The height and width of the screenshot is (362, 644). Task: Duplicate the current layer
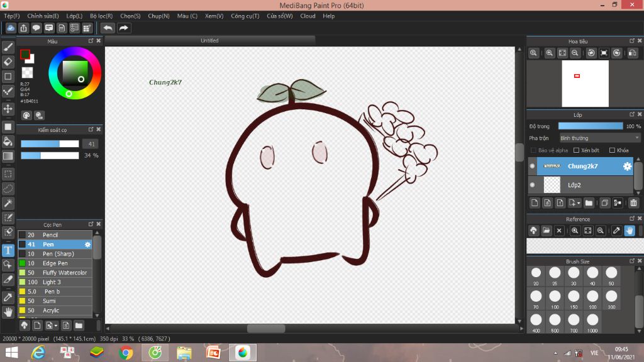(604, 203)
